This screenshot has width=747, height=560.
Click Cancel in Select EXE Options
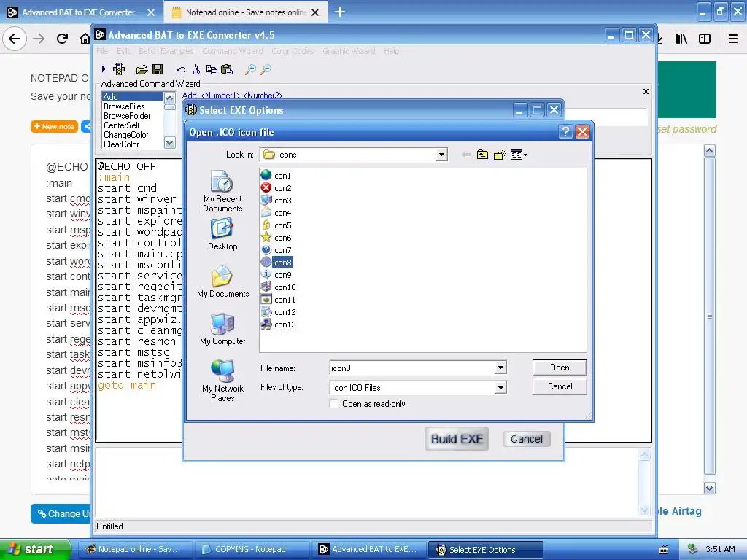pyautogui.click(x=527, y=439)
